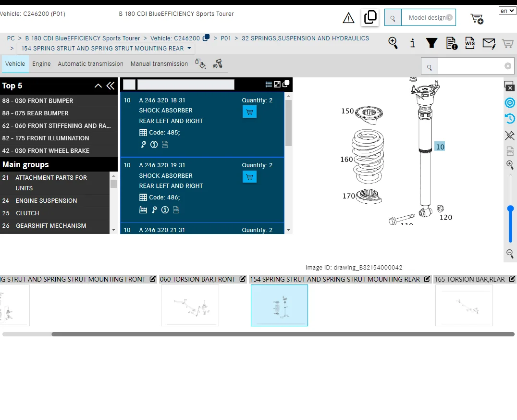
Task: Click circled info icon under Code: 486
Action: coord(165,210)
